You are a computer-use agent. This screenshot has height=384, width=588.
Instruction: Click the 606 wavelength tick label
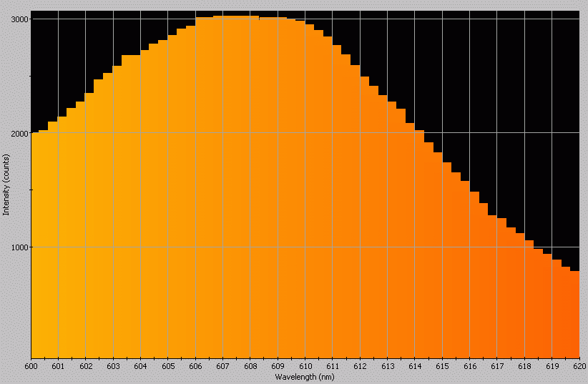click(195, 366)
